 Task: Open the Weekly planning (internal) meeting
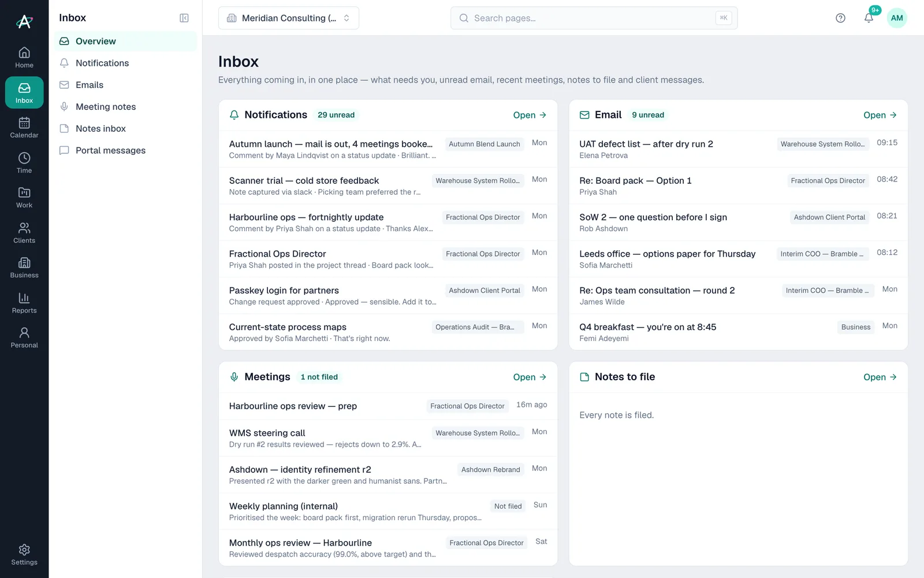click(388, 512)
